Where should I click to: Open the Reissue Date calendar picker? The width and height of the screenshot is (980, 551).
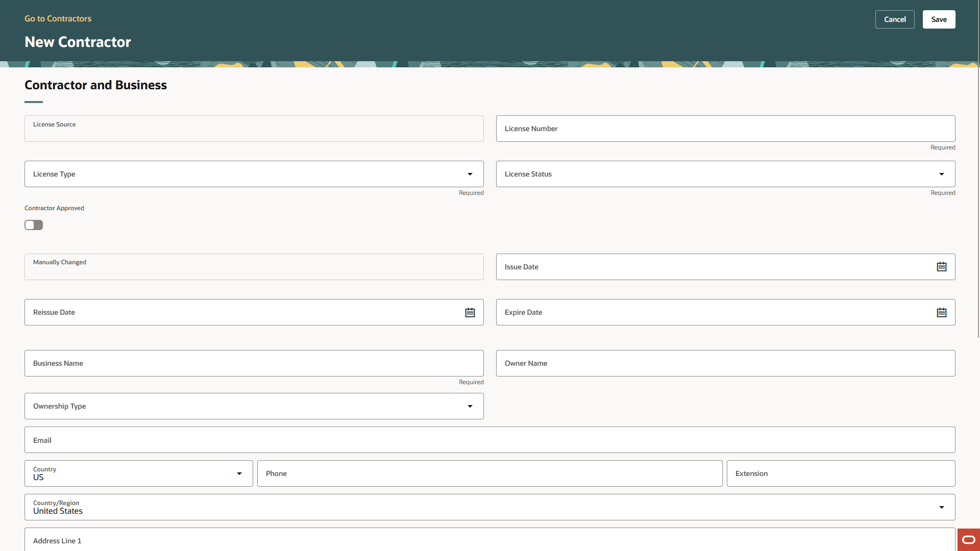coord(470,312)
